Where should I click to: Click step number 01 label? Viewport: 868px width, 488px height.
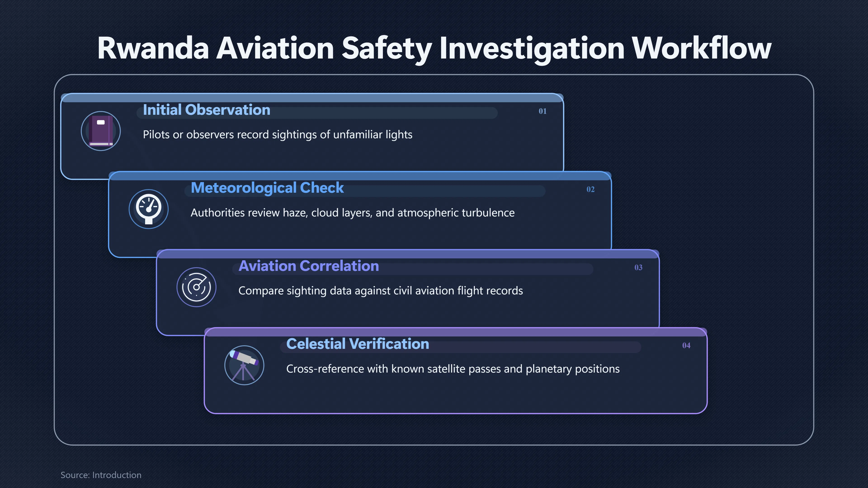542,111
